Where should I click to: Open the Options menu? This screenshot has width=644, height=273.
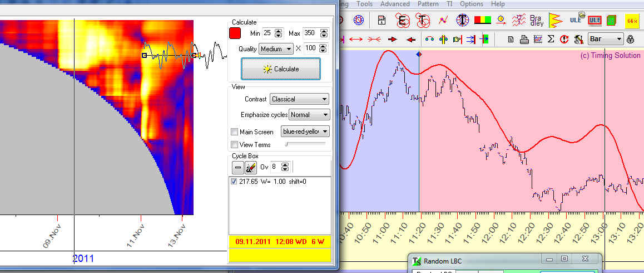click(471, 4)
